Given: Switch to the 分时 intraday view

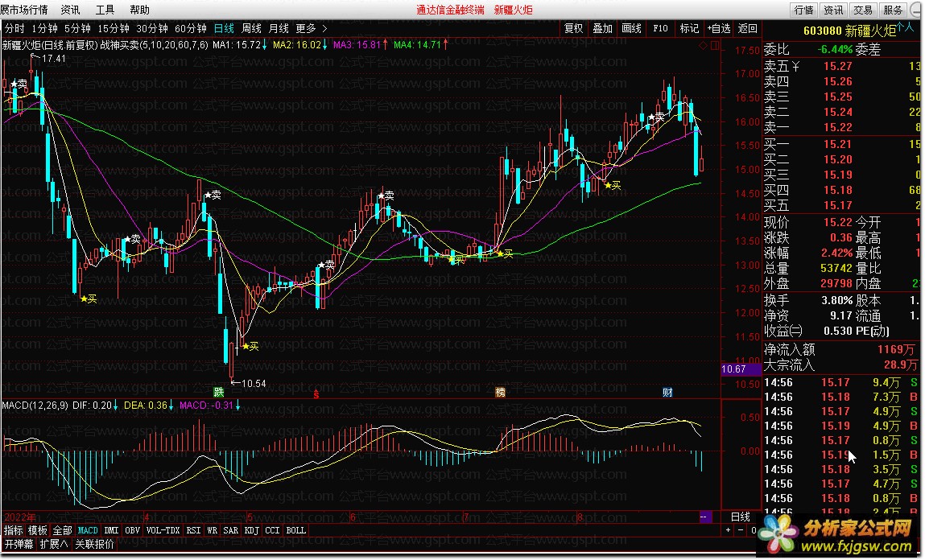Looking at the screenshot, I should coord(14,28).
